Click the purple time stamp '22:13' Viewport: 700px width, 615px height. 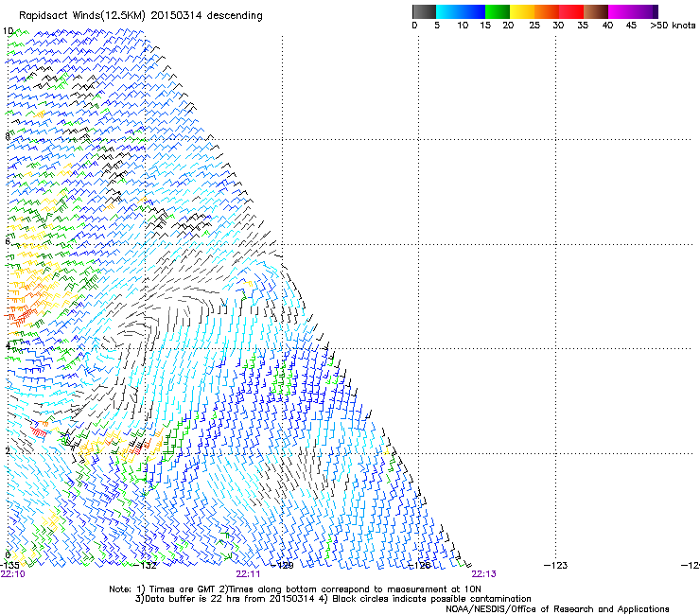484,574
